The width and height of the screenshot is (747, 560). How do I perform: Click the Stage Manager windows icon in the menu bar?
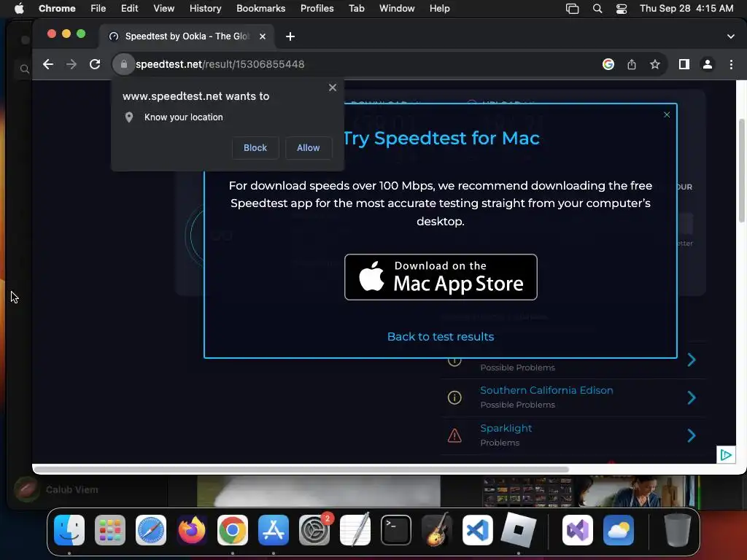click(572, 9)
